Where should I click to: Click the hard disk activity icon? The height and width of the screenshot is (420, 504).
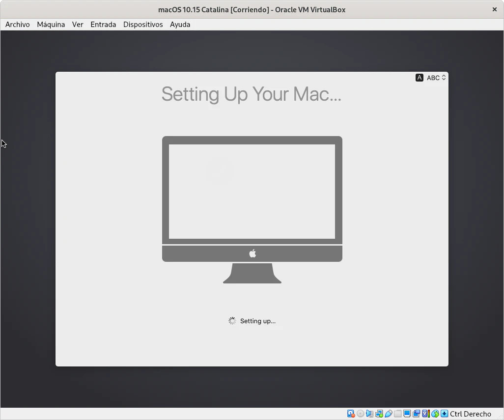[351, 414]
